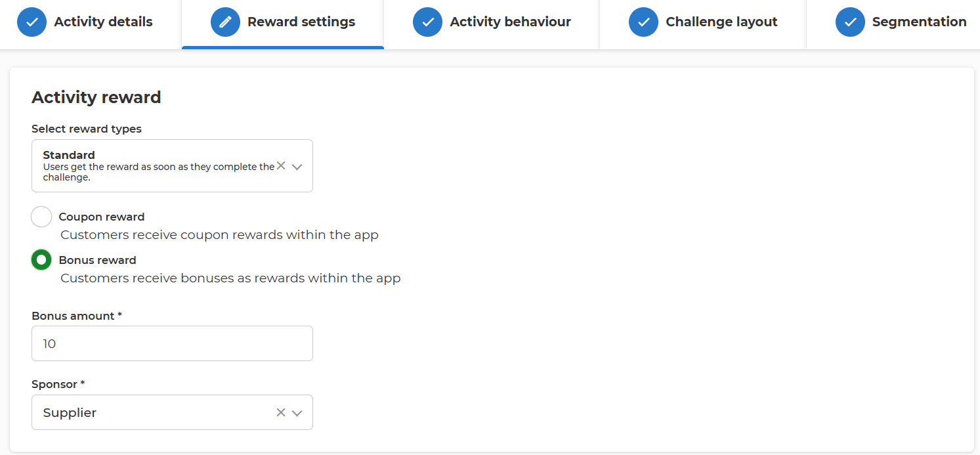This screenshot has width=980, height=455.
Task: Open the Standard reward type combo box
Action: tap(172, 166)
